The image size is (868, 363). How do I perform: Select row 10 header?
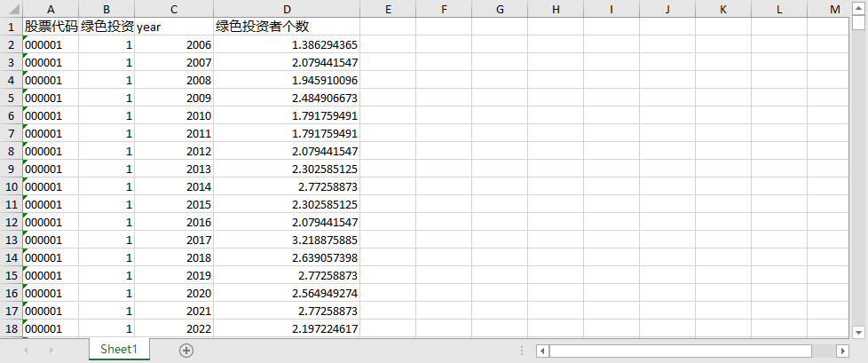[x=11, y=186]
